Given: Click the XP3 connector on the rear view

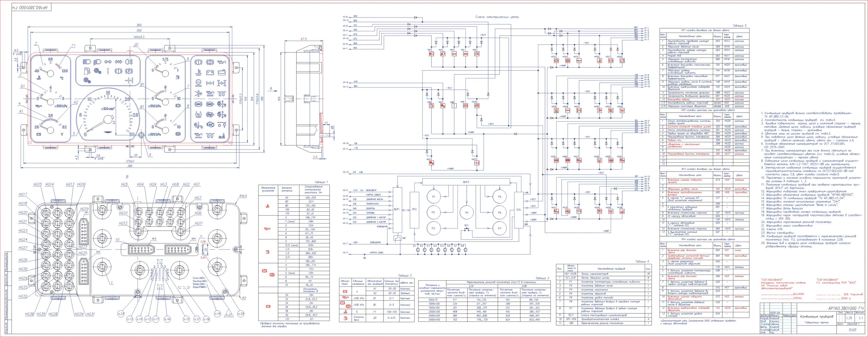Looking at the screenshot, I should [x=141, y=250].
